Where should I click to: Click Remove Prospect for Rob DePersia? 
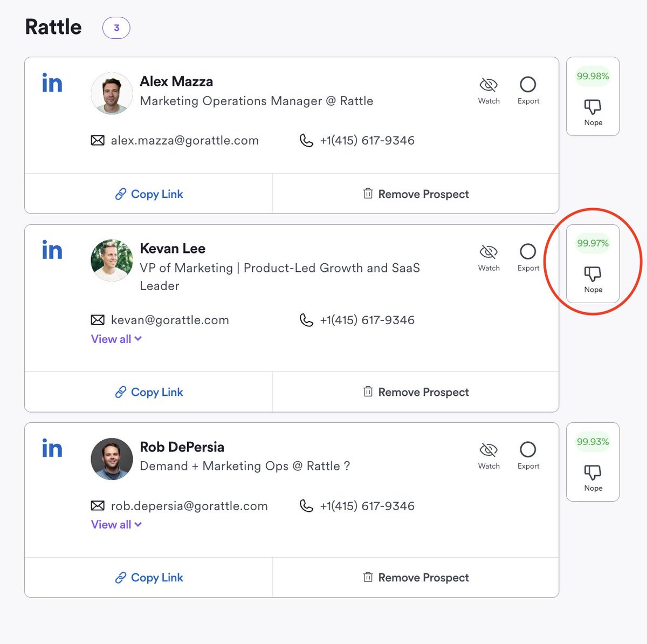[x=416, y=577]
